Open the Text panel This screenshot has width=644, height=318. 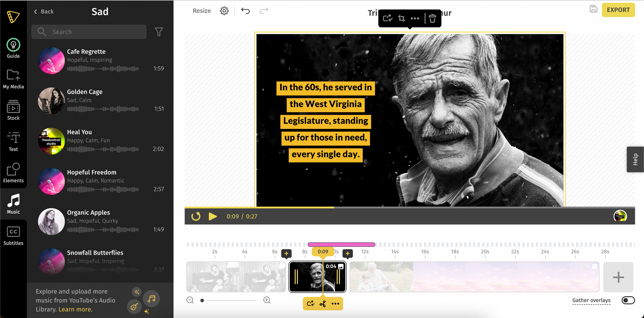[13, 142]
